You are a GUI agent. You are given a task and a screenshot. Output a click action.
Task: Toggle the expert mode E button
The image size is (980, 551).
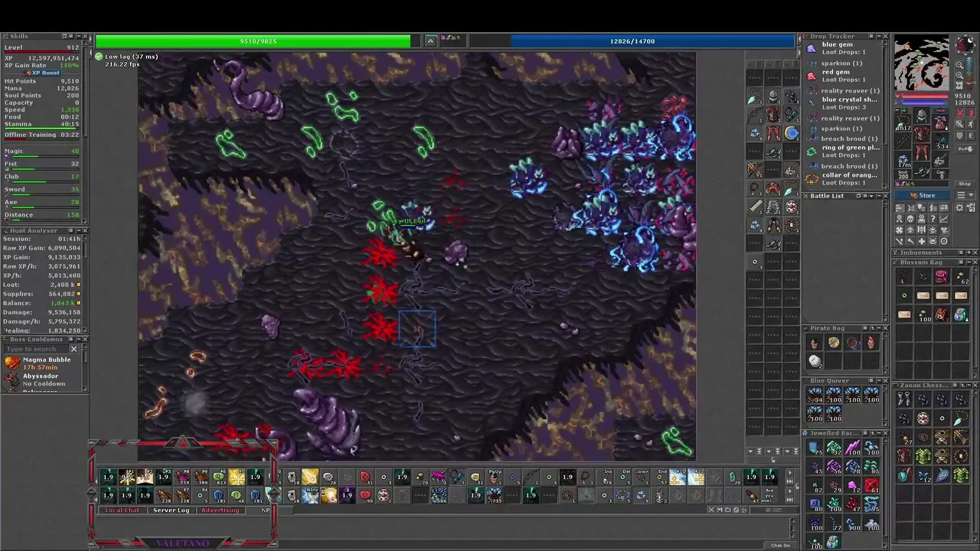click(x=971, y=135)
